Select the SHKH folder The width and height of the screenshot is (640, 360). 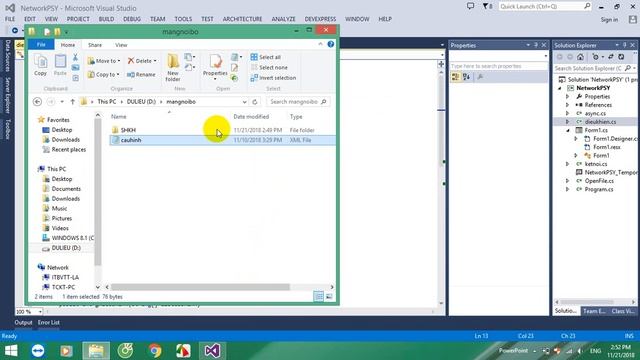click(x=128, y=130)
